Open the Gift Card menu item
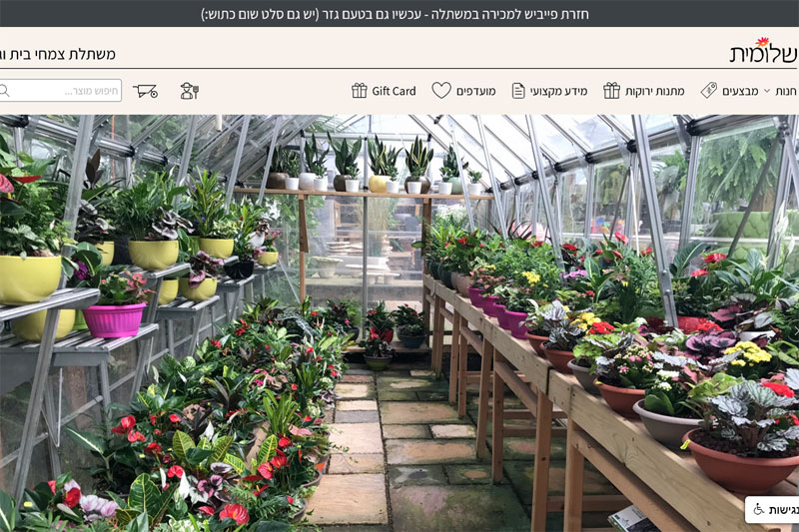799x532 pixels. coord(394,91)
